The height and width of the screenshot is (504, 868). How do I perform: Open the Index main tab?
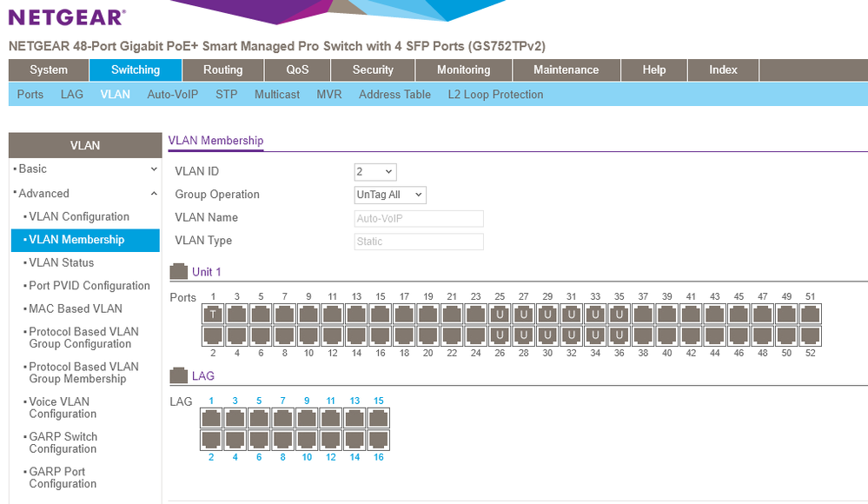click(x=724, y=70)
